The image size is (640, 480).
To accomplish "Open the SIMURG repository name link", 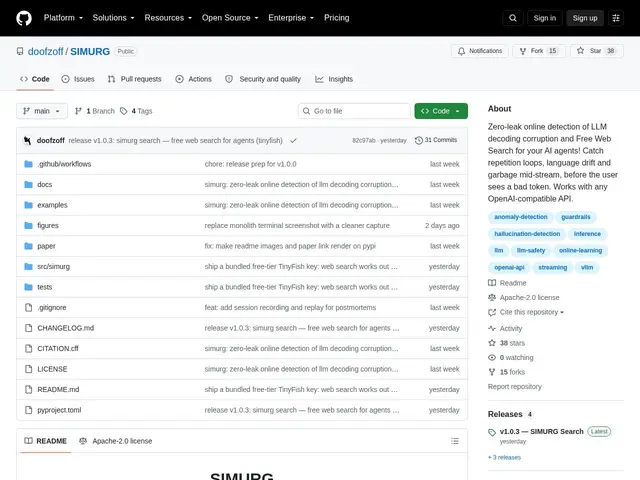I will point(90,51).
